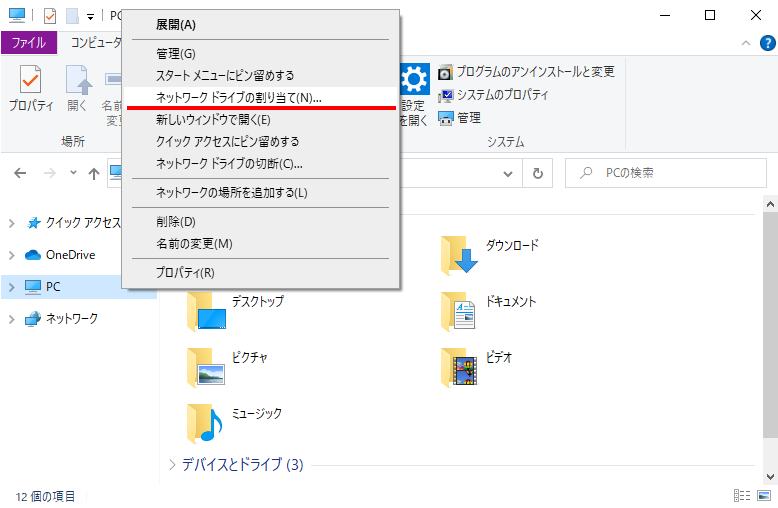This screenshot has height=508, width=778.
Task: Open the ファイル tab
Action: (28, 43)
